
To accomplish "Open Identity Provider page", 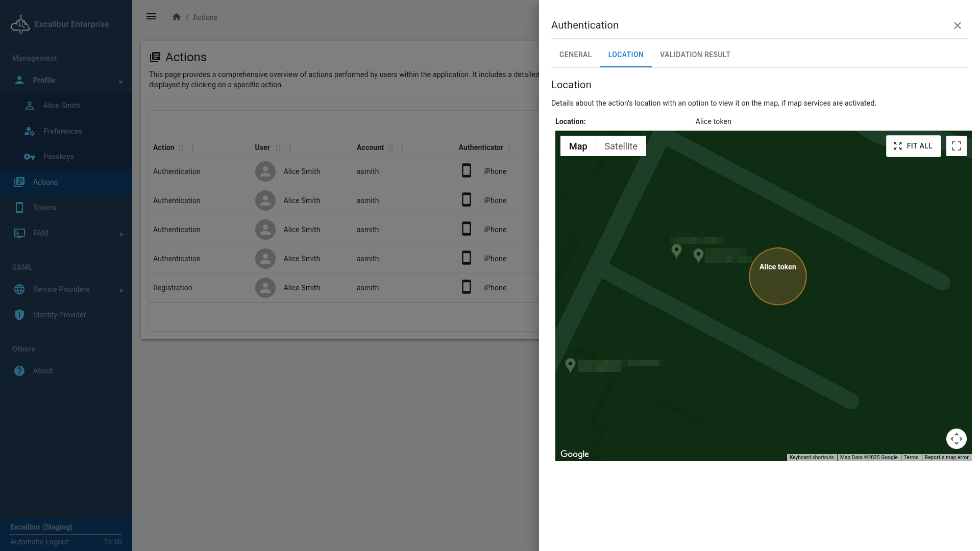I will 59,315.
